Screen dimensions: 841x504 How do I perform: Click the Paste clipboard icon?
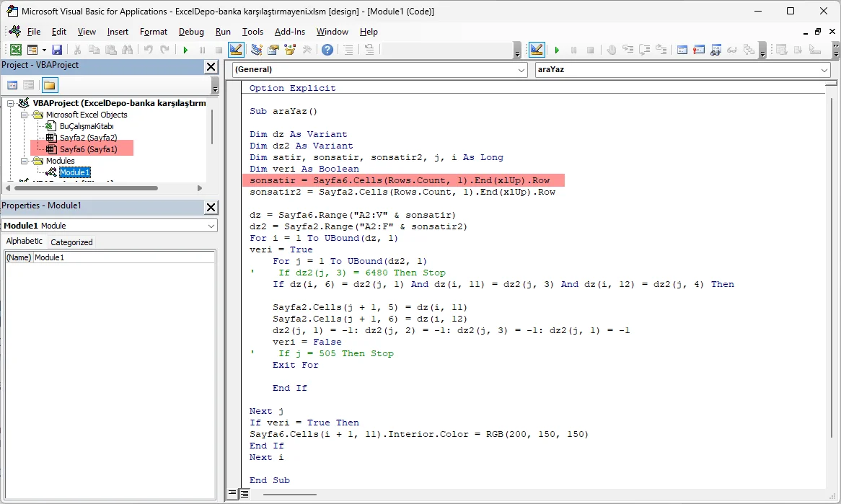coord(111,50)
